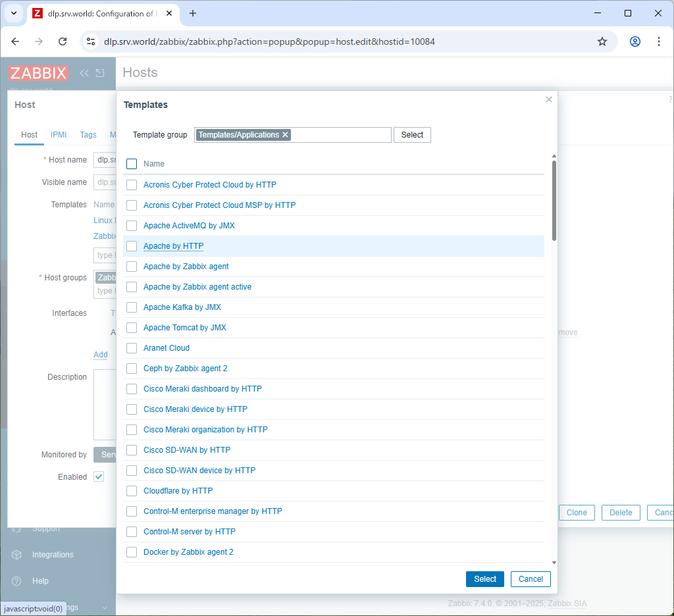Pick the Cisco Meraki device by HTTP link
Viewport: 674px width, 616px height.
[x=195, y=409]
